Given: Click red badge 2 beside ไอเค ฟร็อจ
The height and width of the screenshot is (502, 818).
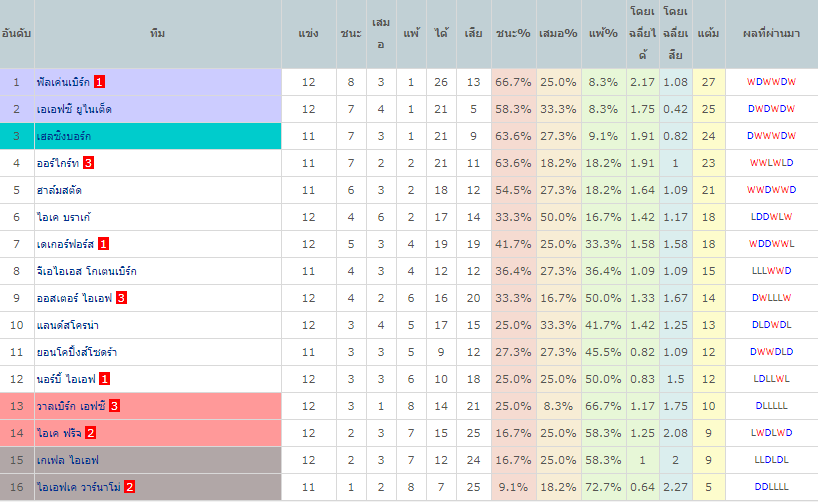Looking at the screenshot, I should click(x=90, y=433).
